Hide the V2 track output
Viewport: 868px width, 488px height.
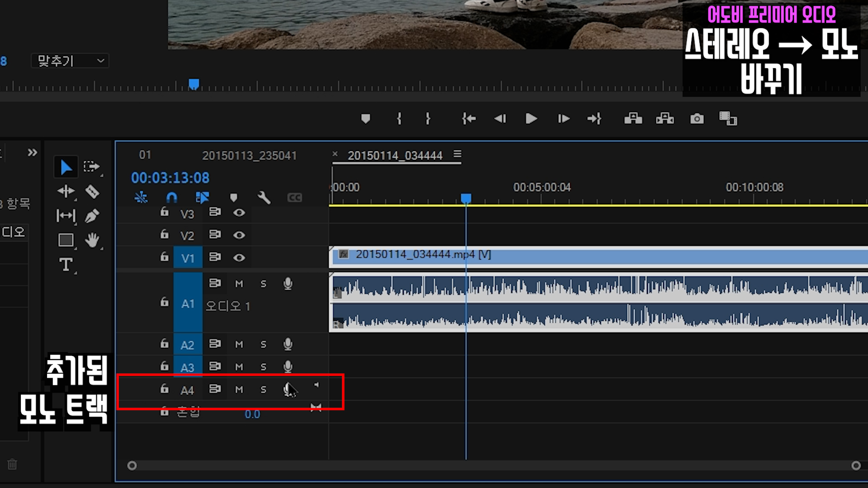point(239,235)
